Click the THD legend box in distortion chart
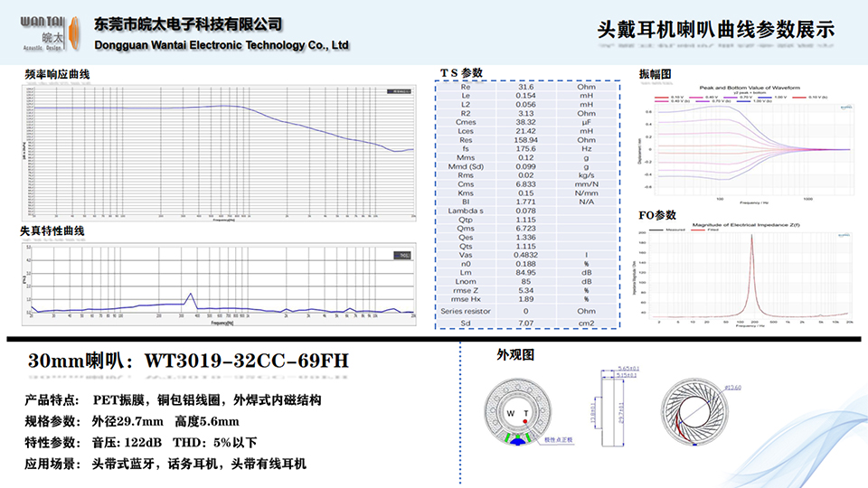This screenshot has height=488, width=868. click(x=402, y=256)
